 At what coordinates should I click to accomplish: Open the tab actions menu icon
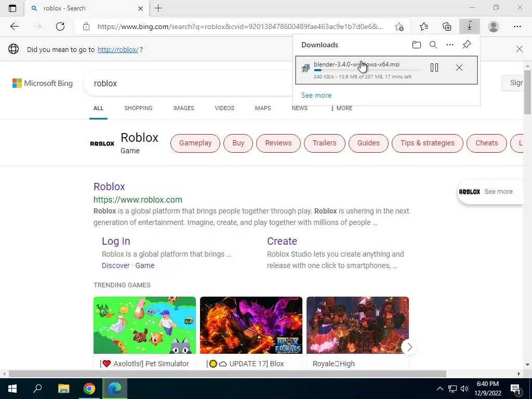[x=12, y=8]
